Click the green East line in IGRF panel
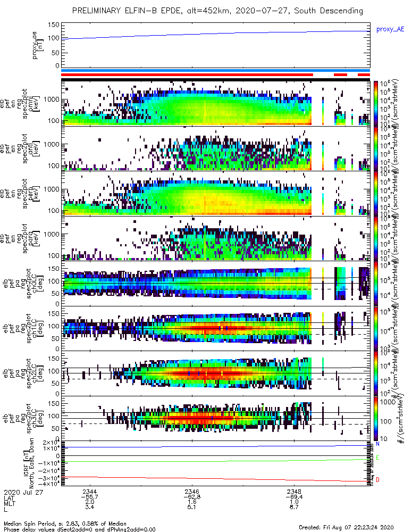The width and height of the screenshot is (412, 532). 215,461
